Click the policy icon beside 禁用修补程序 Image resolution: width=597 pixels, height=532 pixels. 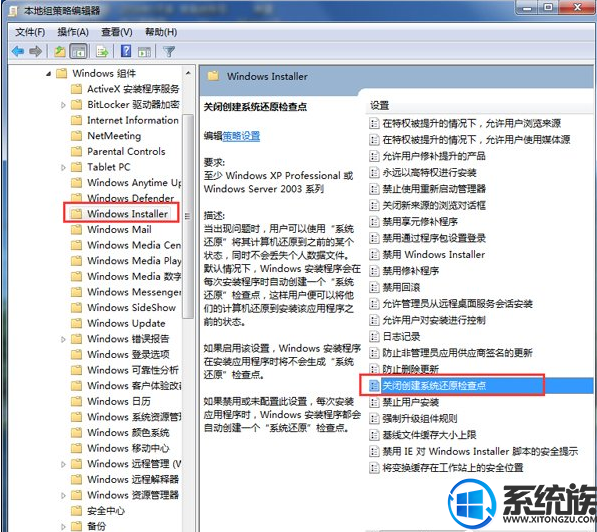(x=374, y=271)
